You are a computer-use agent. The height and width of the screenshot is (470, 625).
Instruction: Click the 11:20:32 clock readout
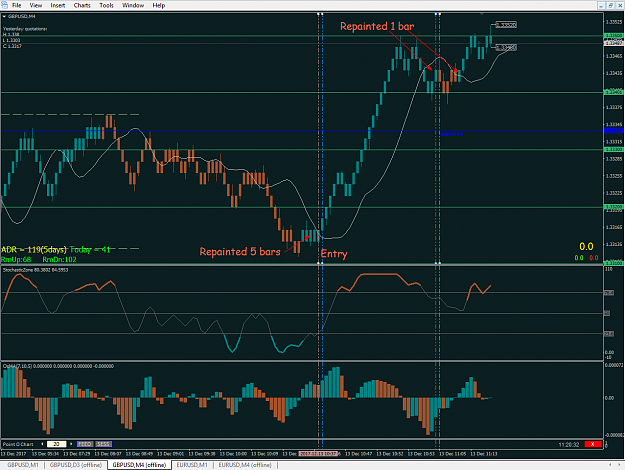point(568,444)
